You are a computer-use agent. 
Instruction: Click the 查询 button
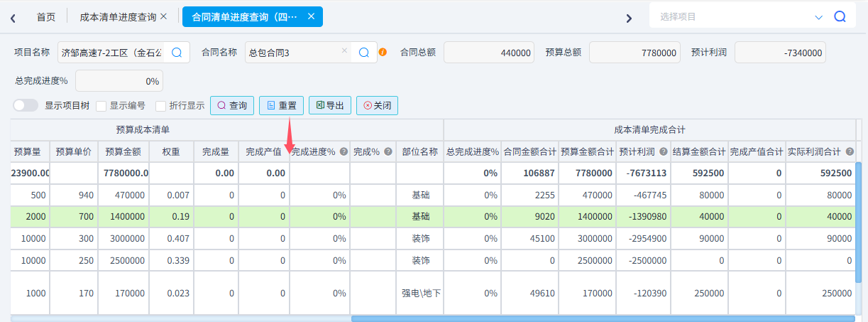[x=232, y=105]
